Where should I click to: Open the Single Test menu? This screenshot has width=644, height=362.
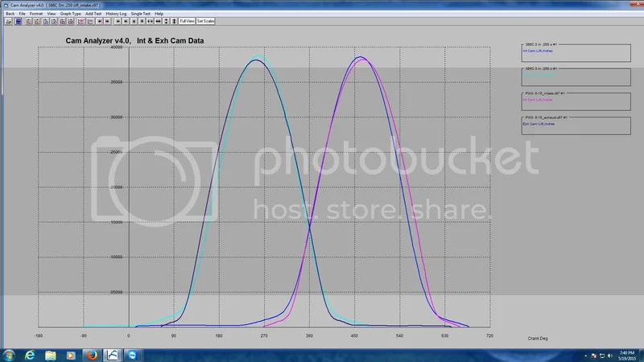(141, 14)
